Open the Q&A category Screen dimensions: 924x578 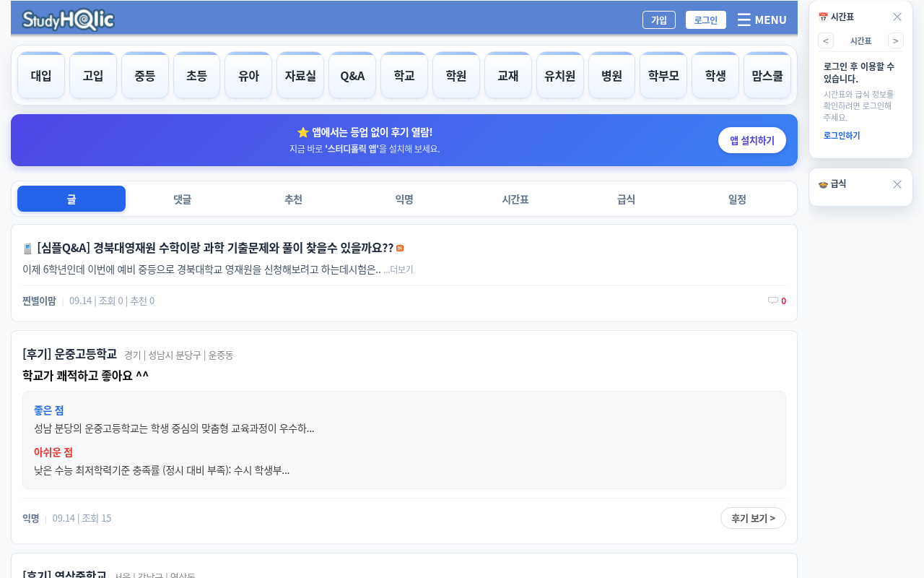pos(352,75)
